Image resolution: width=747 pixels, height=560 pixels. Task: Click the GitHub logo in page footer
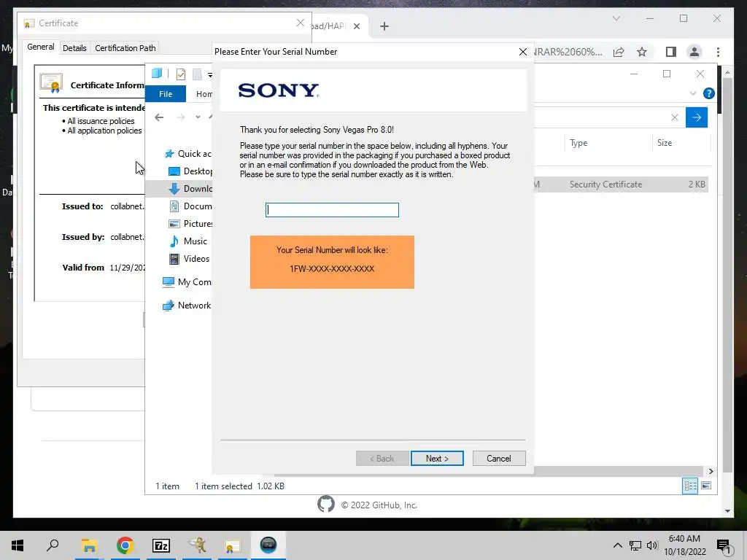point(326,505)
